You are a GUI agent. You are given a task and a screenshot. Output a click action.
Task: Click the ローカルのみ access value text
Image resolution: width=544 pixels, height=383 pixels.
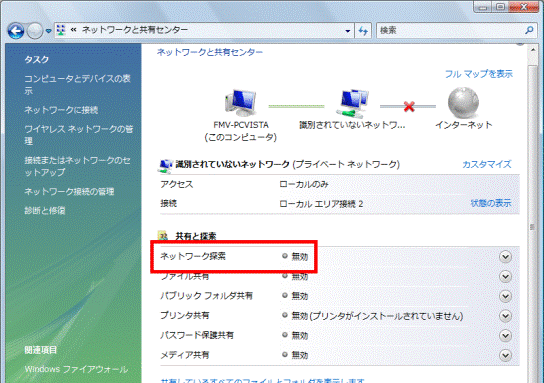click(x=304, y=184)
